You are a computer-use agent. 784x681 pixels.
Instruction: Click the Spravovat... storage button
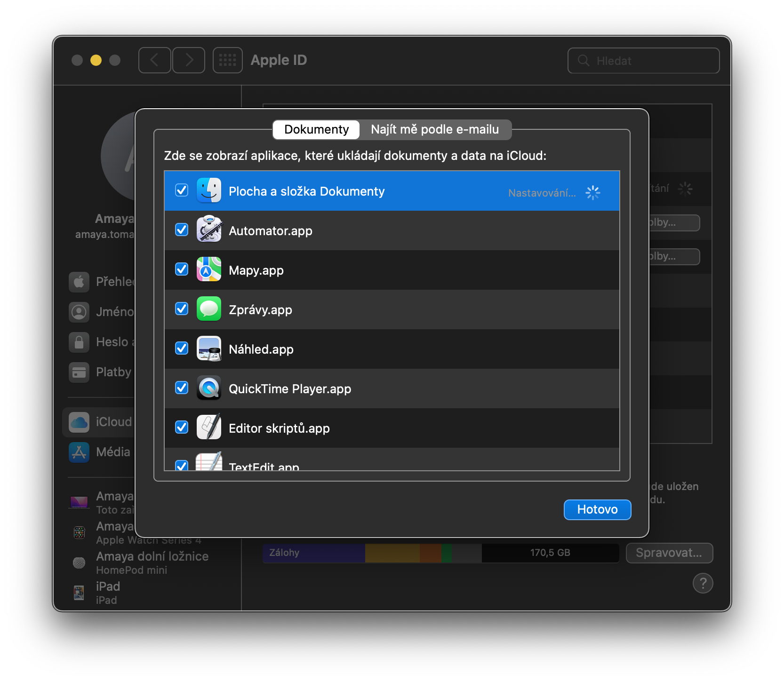[669, 553]
